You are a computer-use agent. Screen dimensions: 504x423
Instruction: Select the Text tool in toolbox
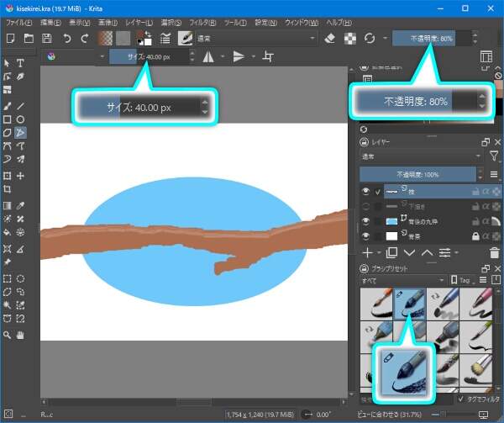(x=20, y=63)
